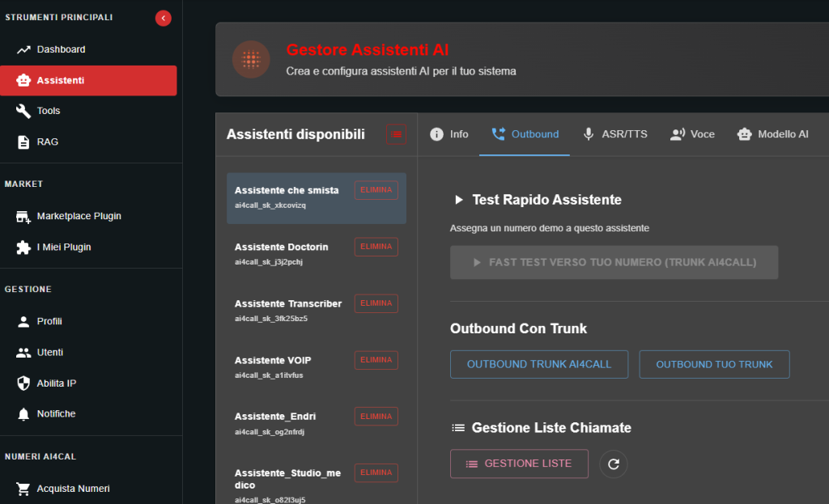829x504 pixels.
Task: Switch to the ASR/TTS tab
Action: pos(614,134)
